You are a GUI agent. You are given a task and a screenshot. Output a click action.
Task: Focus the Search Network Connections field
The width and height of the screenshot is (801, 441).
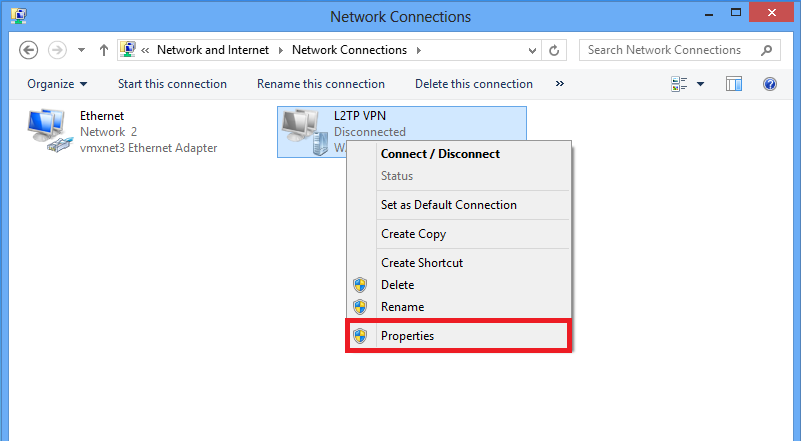[664, 50]
